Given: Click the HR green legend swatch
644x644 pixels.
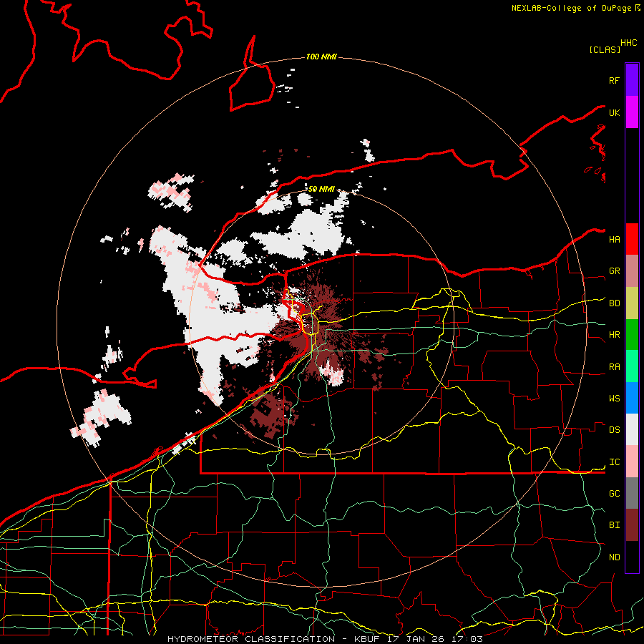Looking at the screenshot, I should coord(632,335).
